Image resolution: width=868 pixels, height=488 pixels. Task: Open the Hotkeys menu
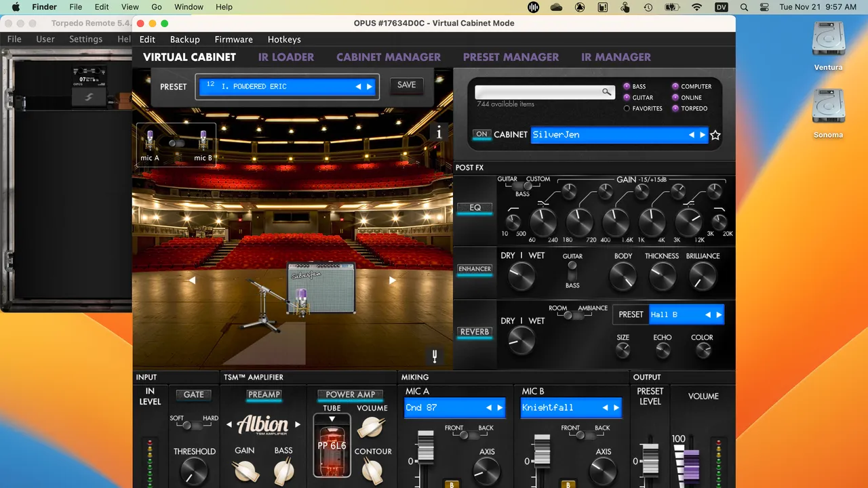(284, 39)
